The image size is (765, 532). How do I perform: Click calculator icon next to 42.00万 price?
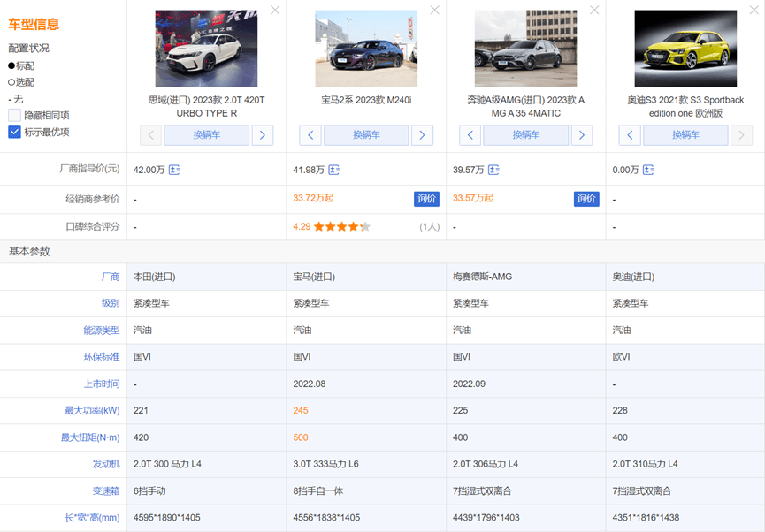tap(174, 170)
